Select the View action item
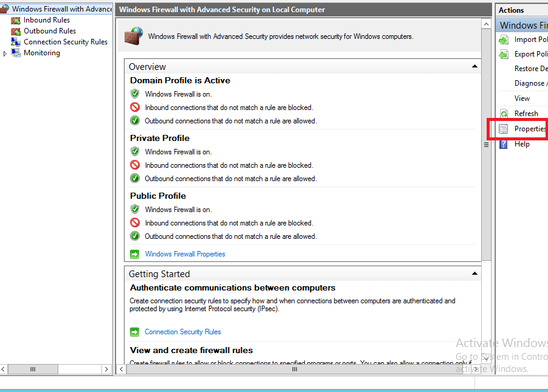The height and width of the screenshot is (392, 548). [x=522, y=98]
